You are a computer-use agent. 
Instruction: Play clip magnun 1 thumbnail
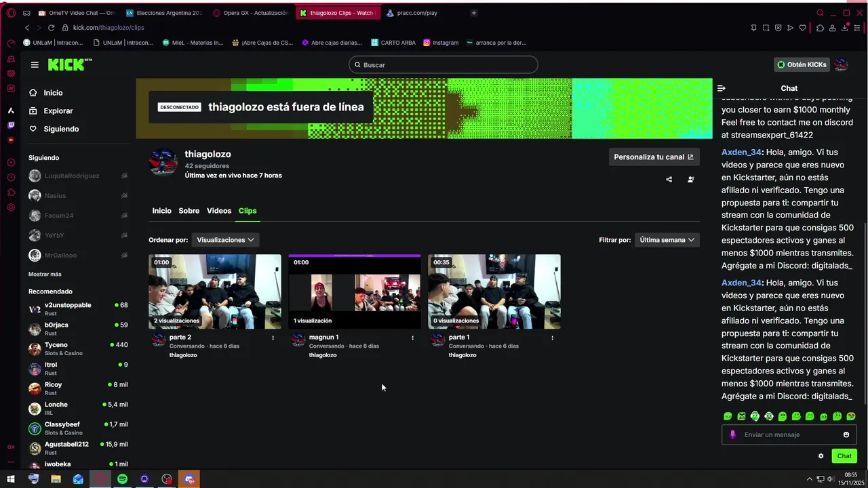(x=355, y=291)
